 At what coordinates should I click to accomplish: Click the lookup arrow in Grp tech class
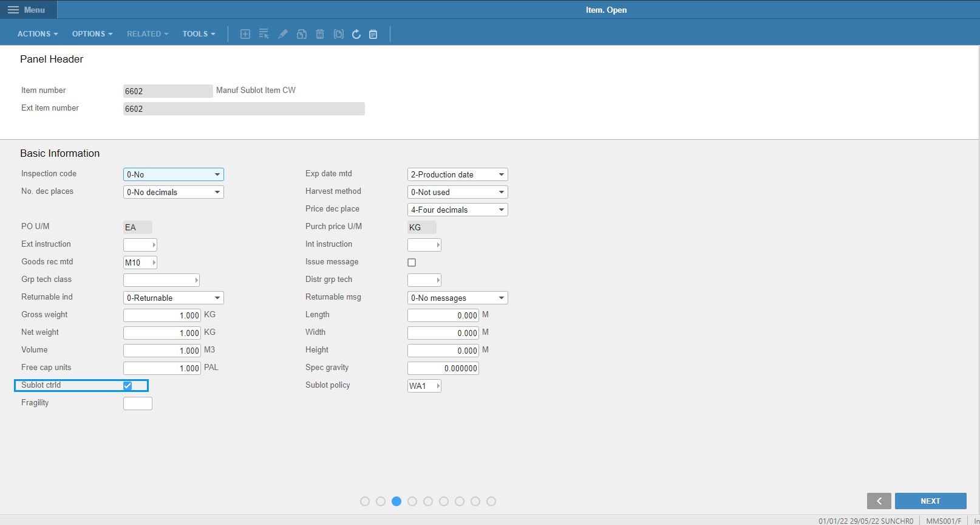[196, 280]
